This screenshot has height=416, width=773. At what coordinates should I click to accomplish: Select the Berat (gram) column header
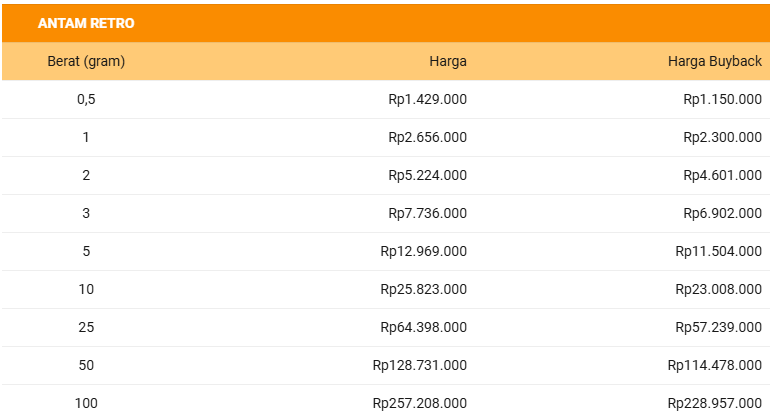point(86,61)
